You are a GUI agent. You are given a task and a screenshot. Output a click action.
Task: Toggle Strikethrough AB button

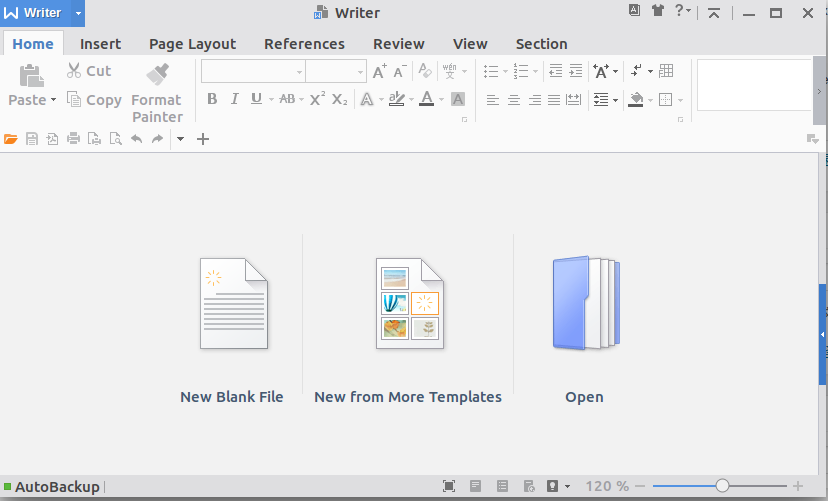click(287, 99)
